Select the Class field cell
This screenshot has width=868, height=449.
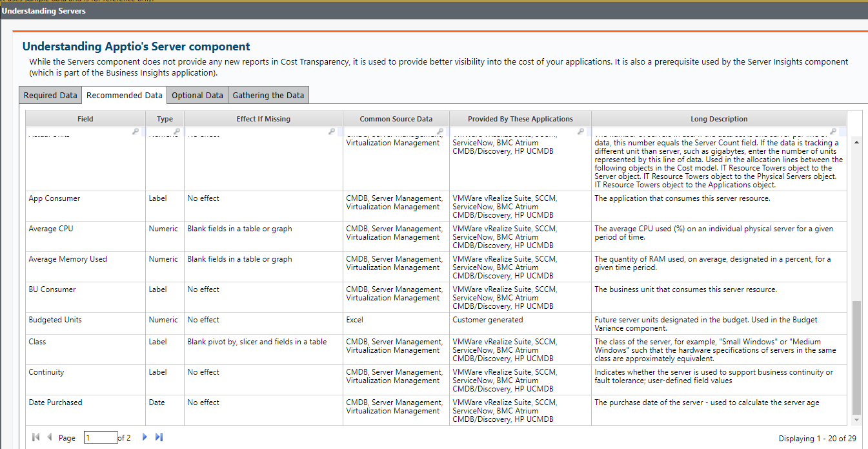(x=86, y=350)
